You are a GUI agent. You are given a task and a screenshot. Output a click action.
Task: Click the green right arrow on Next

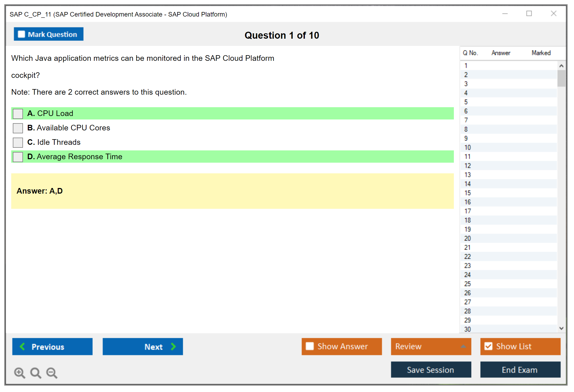(x=173, y=346)
